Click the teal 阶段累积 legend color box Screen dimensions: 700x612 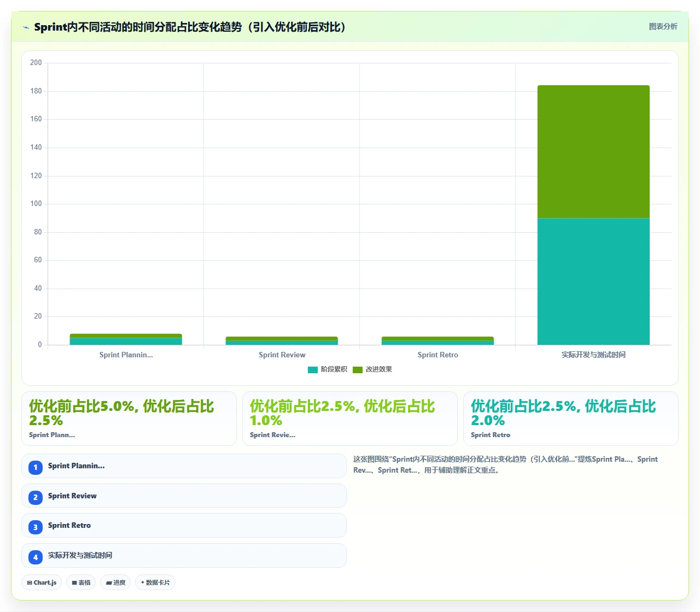coord(313,370)
